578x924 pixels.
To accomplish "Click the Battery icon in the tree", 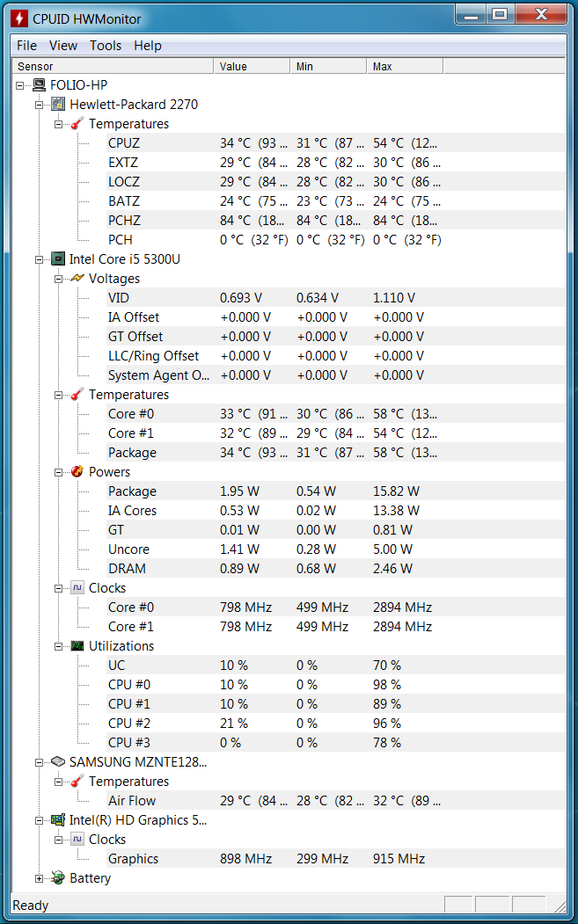I will 58,877.
